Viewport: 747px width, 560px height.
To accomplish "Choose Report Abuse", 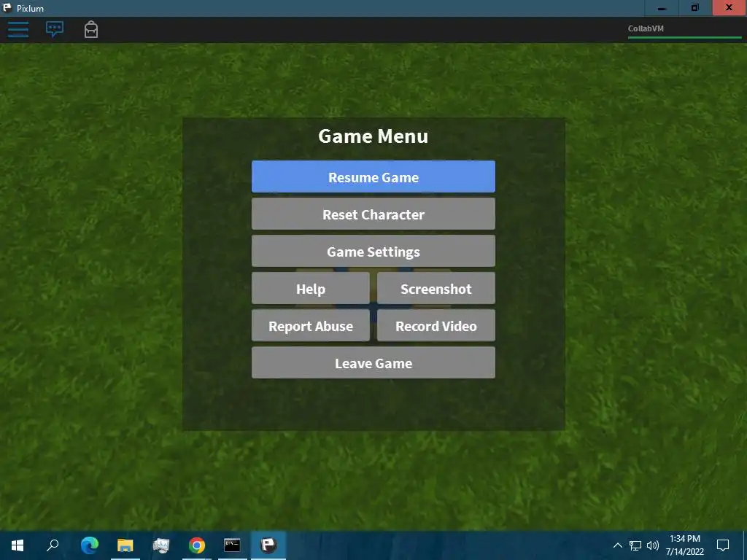I will coord(311,325).
